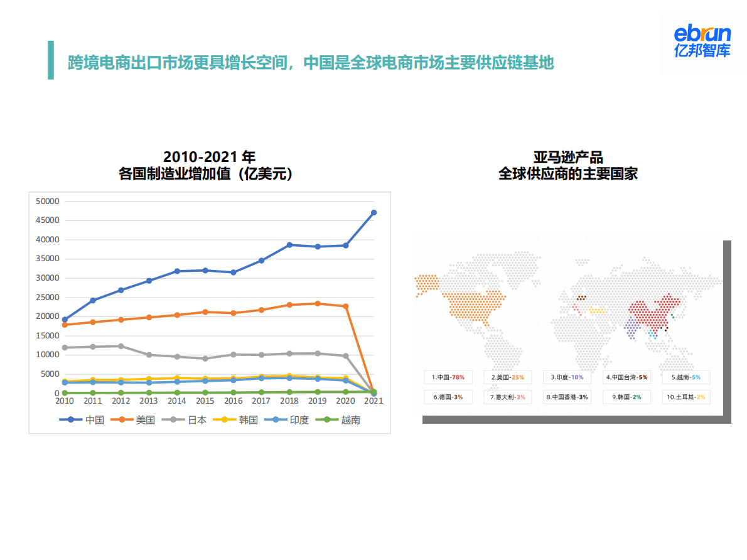
Task: Click the 3.印度-10% label box
Action: pyautogui.click(x=567, y=377)
